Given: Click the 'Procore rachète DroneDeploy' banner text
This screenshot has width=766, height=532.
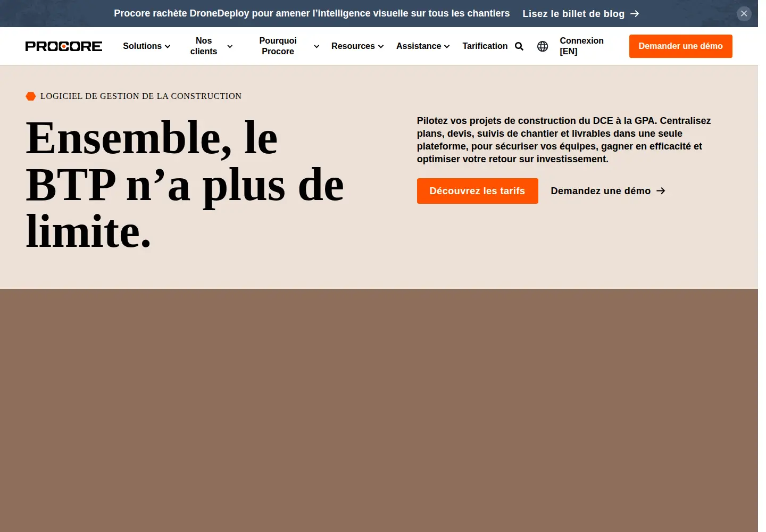Looking at the screenshot, I should coord(312,13).
